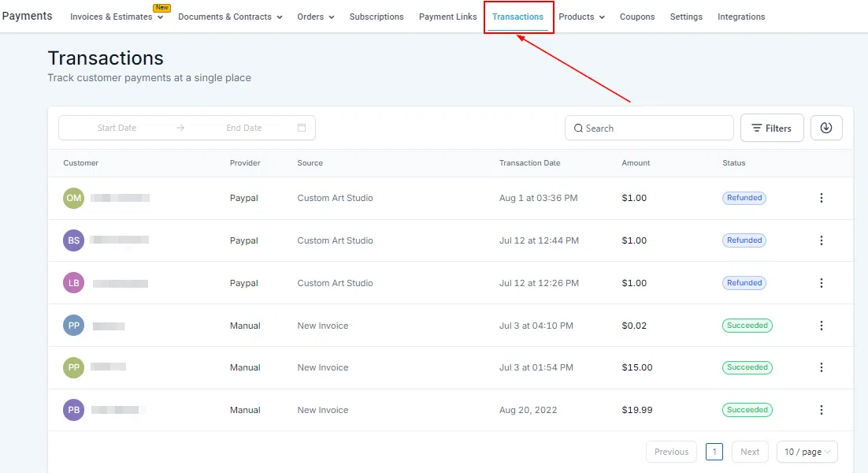The height and width of the screenshot is (473, 868).
Task: Click the Source column header
Action: tap(310, 163)
